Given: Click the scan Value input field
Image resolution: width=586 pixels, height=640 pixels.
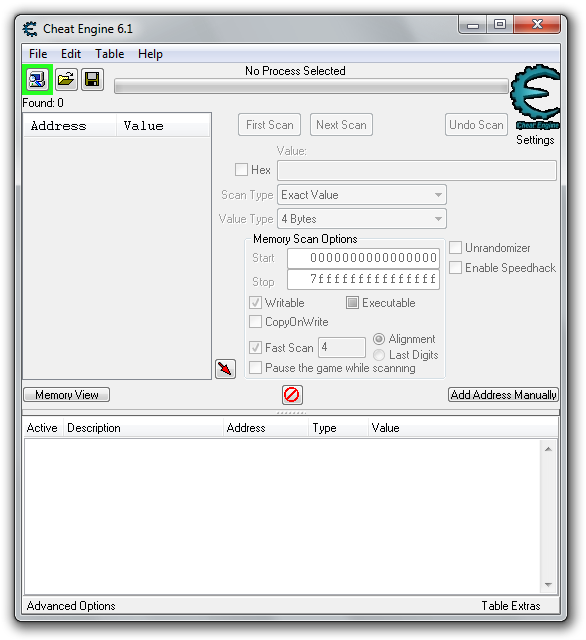Looking at the screenshot, I should 417,170.
